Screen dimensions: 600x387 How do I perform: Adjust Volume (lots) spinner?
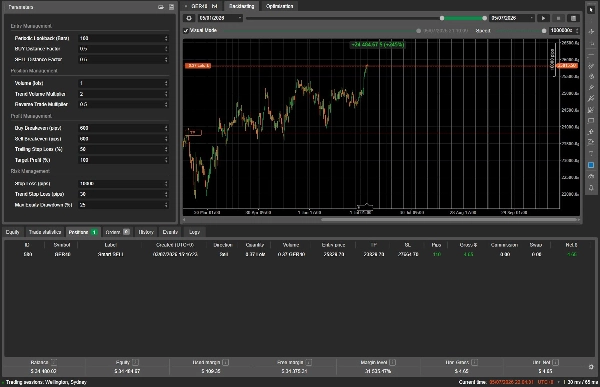166,83
